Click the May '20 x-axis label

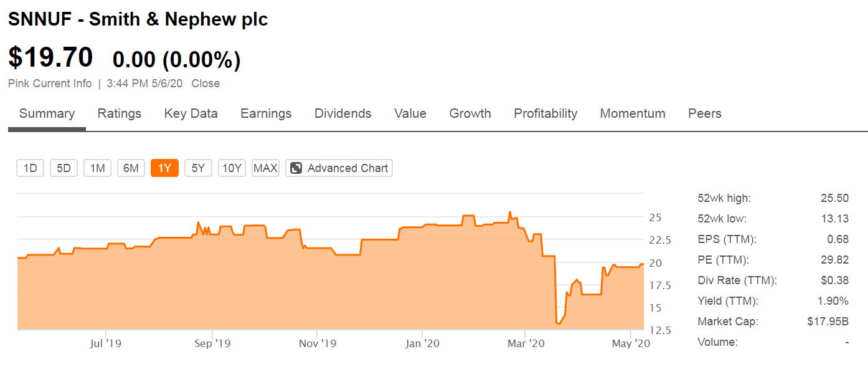pos(631,343)
